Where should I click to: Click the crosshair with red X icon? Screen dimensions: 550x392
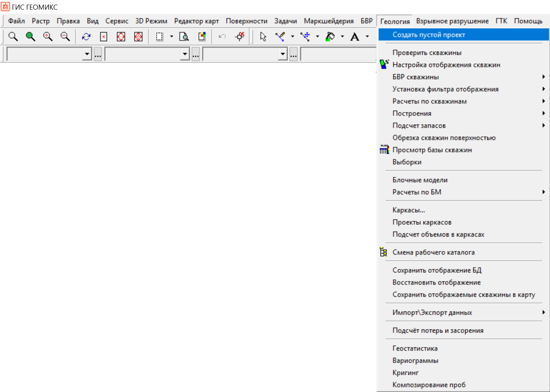tap(240, 37)
